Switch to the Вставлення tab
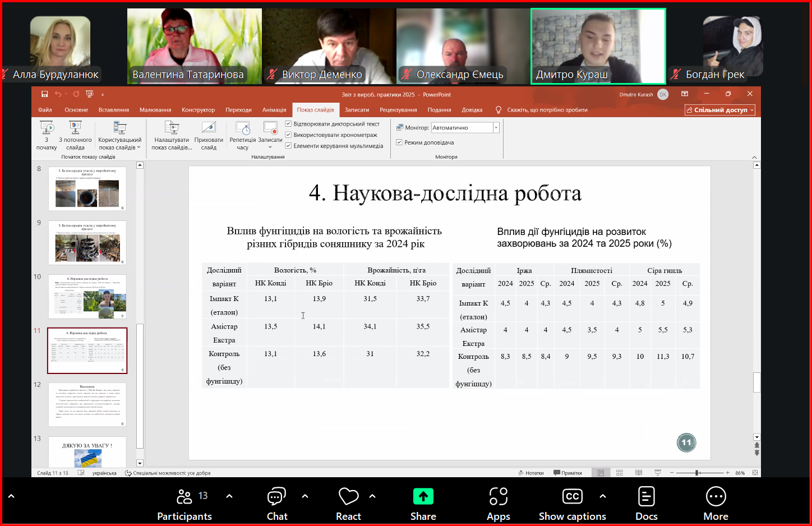Viewport: 812px width, 526px height. [x=114, y=110]
